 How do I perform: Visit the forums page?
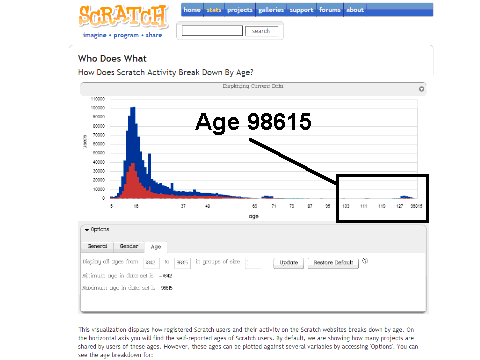pos(330,10)
